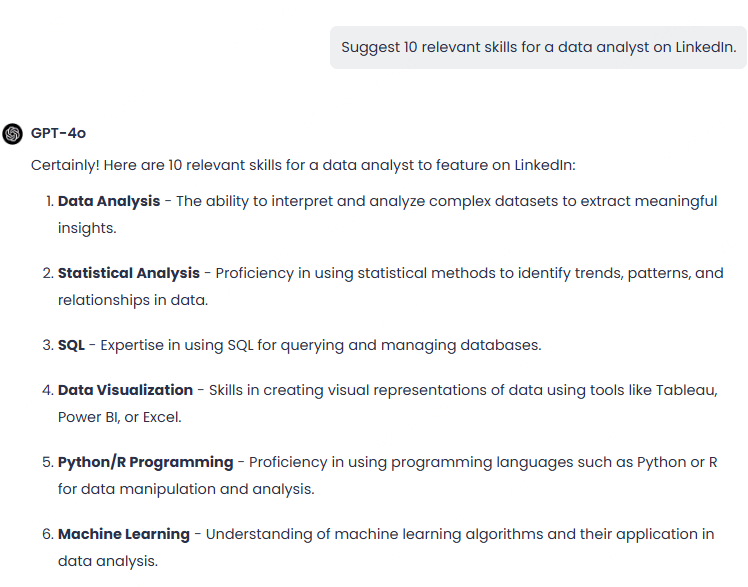
Task: Click the word 'Tableau' in item four
Action: [x=685, y=390]
